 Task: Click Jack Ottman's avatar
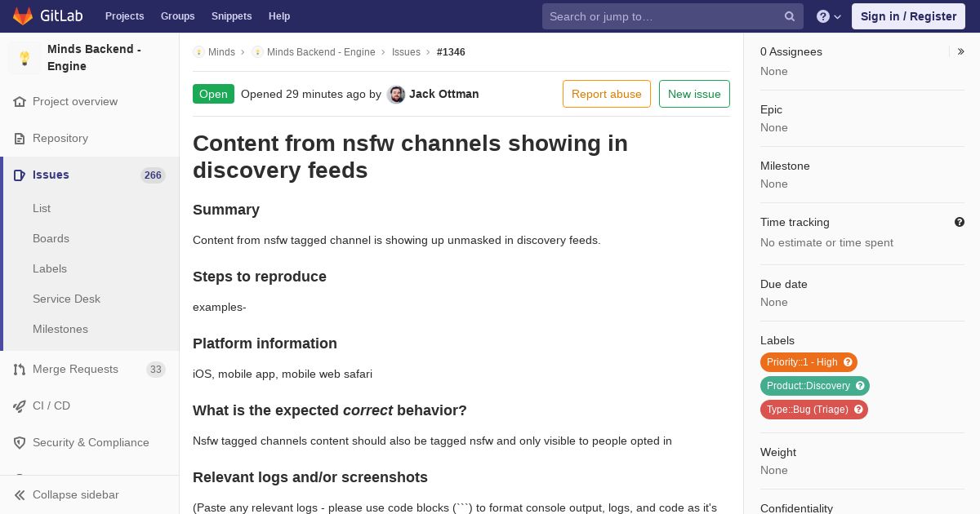[x=396, y=95]
